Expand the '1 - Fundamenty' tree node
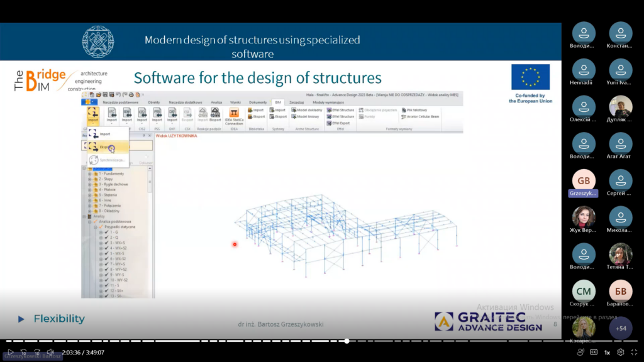644x362 pixels. coord(90,173)
